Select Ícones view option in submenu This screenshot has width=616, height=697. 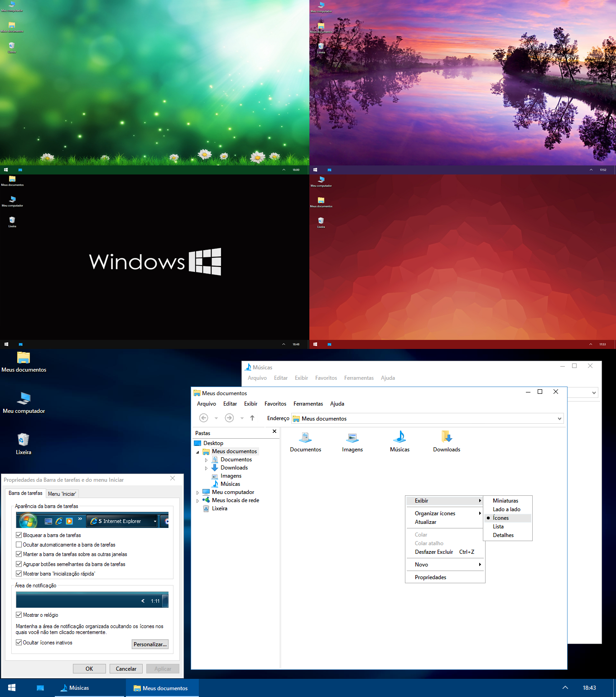[x=507, y=518]
